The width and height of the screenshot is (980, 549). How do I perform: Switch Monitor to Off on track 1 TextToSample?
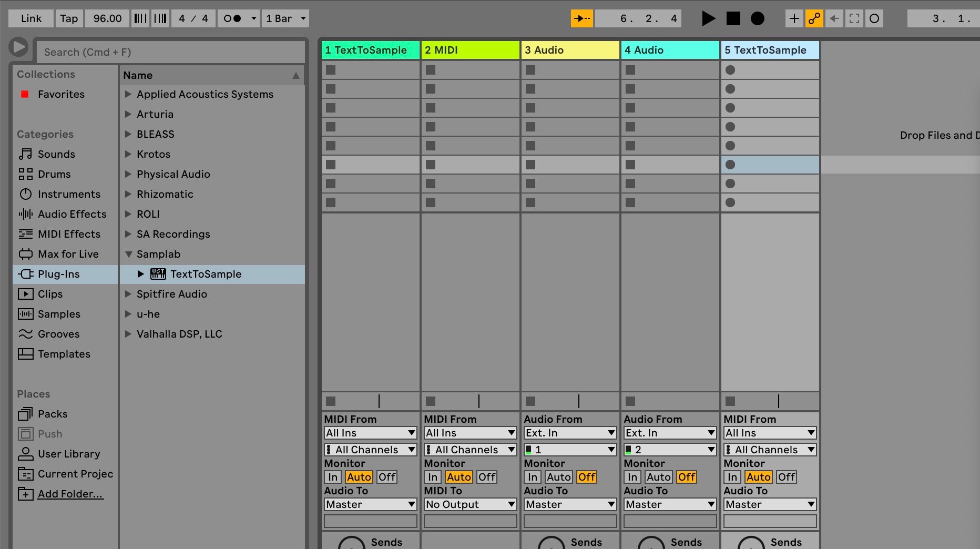click(387, 477)
